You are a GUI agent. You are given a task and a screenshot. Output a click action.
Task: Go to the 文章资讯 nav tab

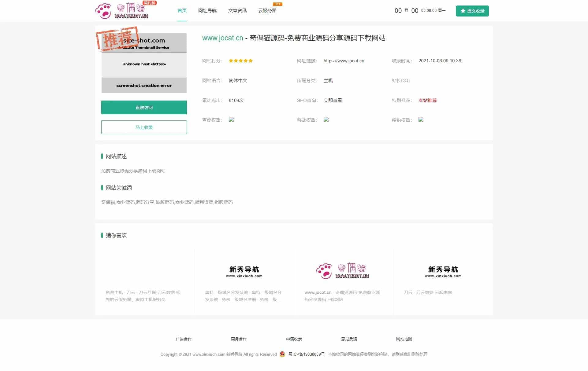point(237,11)
